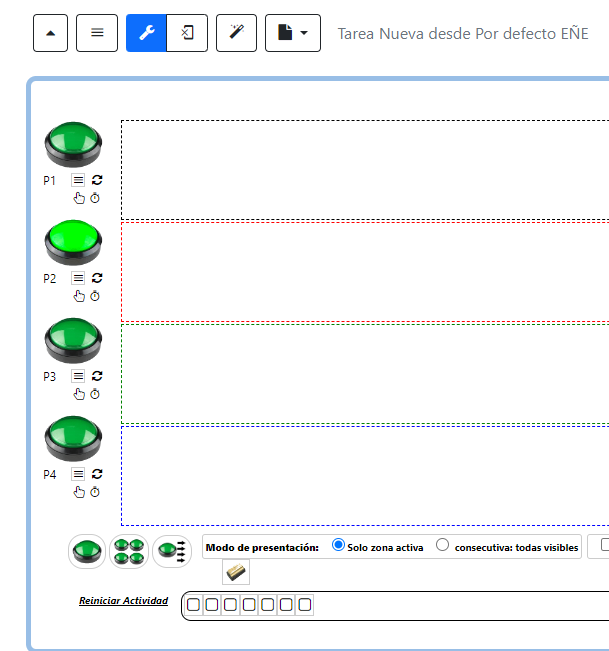Click inside the blue dashed P4 zone
The image size is (609, 651).
click(x=365, y=476)
